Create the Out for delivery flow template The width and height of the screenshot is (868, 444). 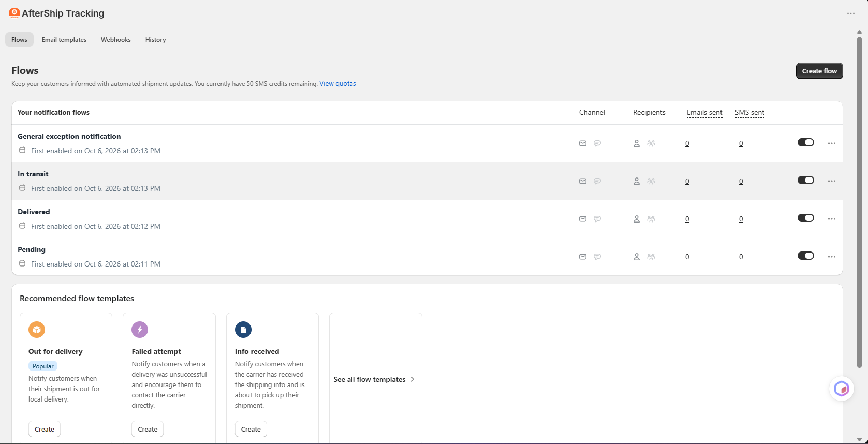45,429
